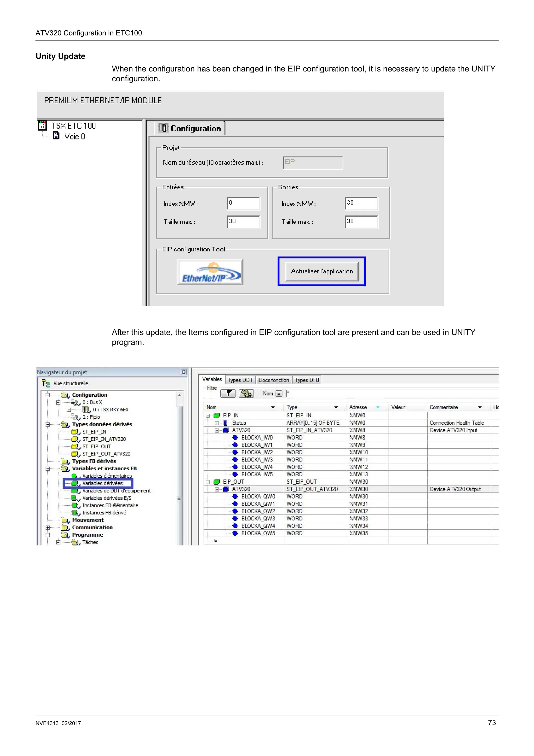
Task: Click the filter settings gear icon
Action: [x=246, y=393]
